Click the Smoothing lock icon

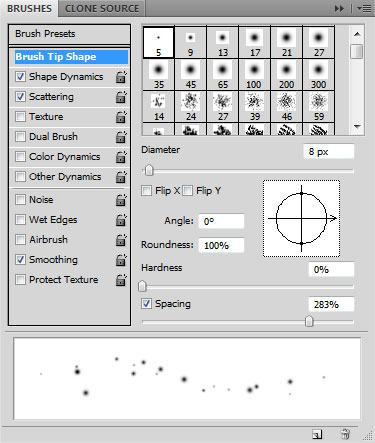coord(121,260)
